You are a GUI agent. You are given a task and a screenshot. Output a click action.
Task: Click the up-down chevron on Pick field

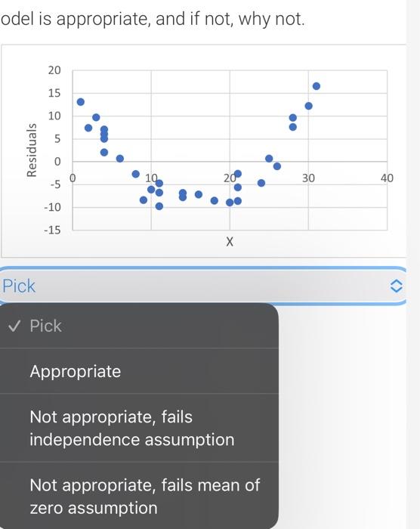tap(396, 286)
